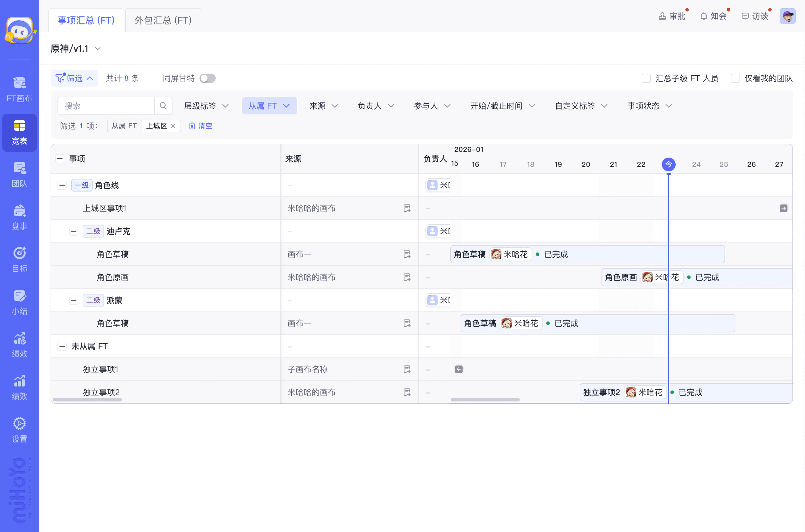The height and width of the screenshot is (532, 805).
Task: Click the left table horizontal scrollbar
Action: [x=87, y=400]
